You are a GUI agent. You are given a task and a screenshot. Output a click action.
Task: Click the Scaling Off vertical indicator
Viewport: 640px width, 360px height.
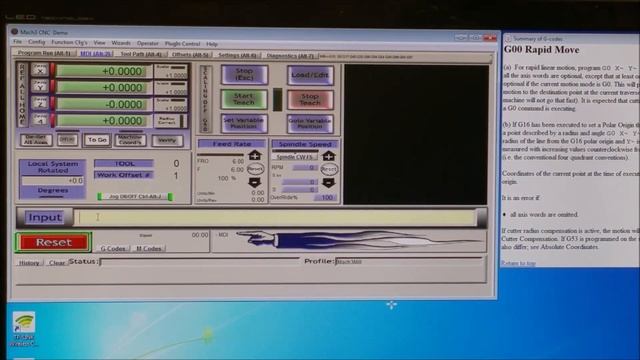coord(205,99)
